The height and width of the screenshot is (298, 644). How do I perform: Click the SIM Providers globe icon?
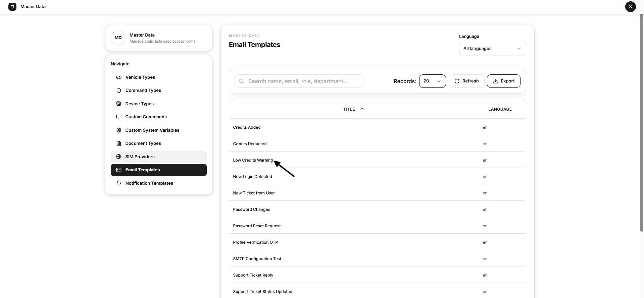119,157
